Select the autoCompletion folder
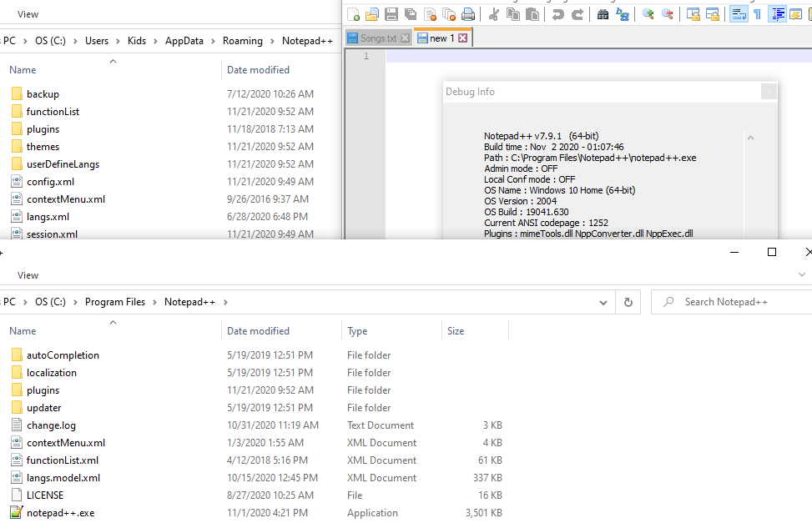This screenshot has height=523, width=812. point(63,355)
